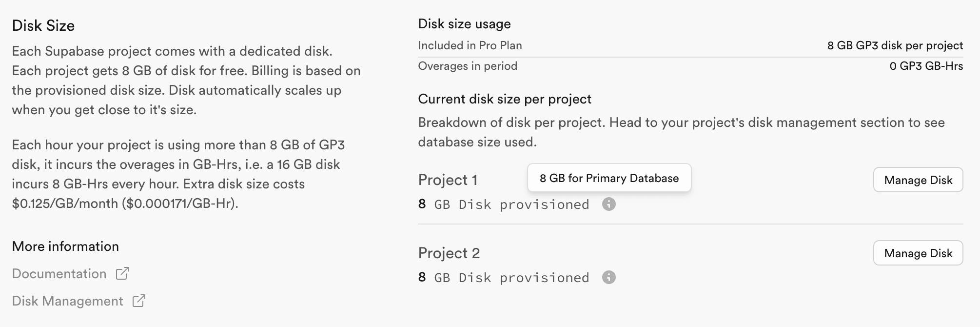Image resolution: width=980 pixels, height=327 pixels.
Task: Click Manage Disk for Project 1
Action: coord(918,180)
